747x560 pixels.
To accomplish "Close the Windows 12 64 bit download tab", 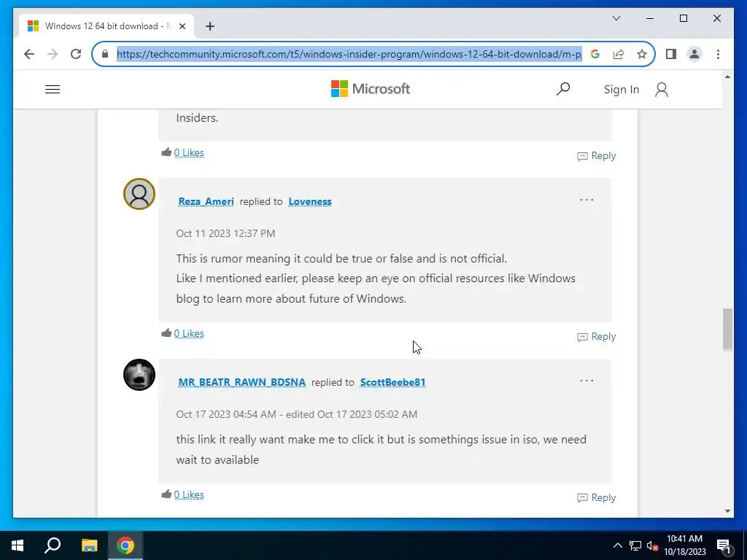I will pos(182,26).
